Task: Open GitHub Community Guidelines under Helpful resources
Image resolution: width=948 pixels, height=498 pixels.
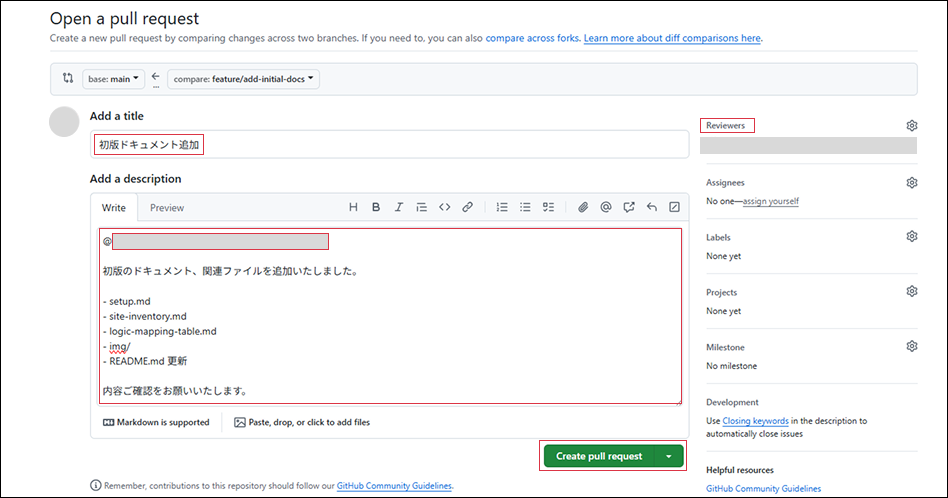Action: pos(764,488)
